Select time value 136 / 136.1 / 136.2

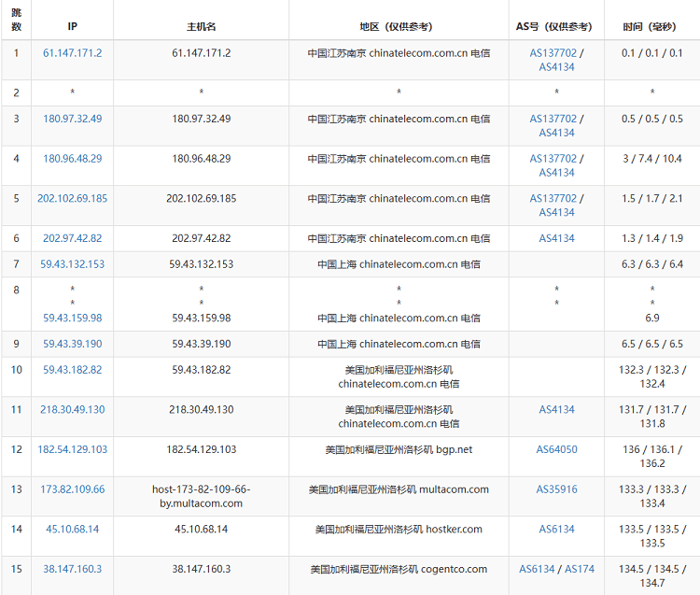click(652, 456)
